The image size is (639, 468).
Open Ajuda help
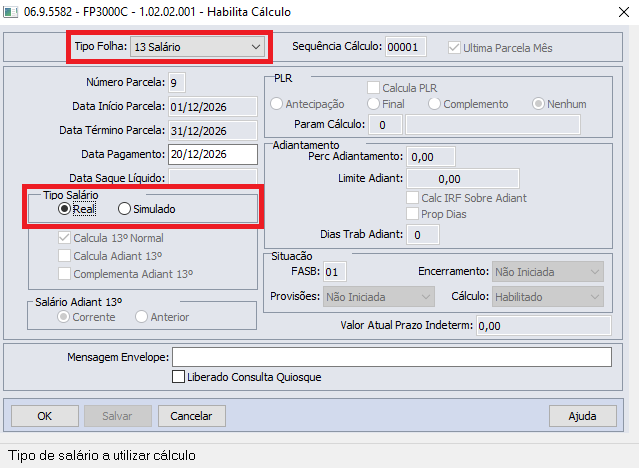582,416
